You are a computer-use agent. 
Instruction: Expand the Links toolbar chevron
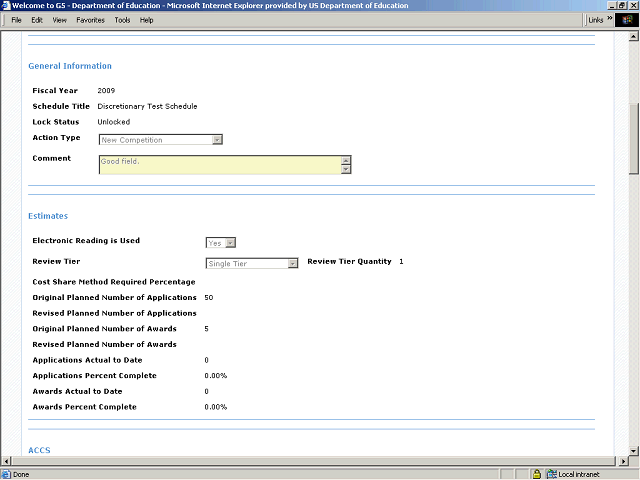(x=609, y=18)
